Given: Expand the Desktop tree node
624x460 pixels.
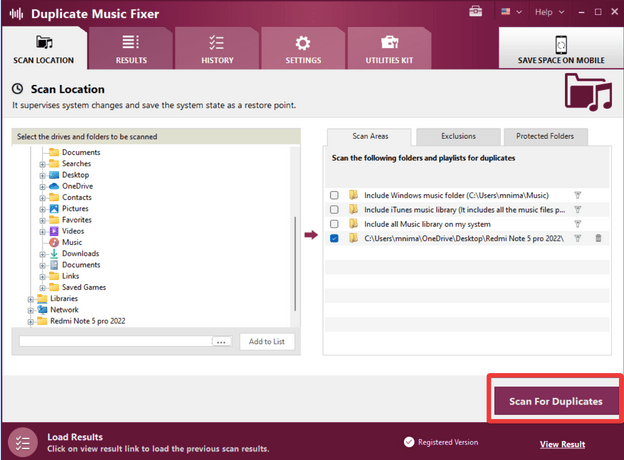Looking at the screenshot, I should point(42,175).
